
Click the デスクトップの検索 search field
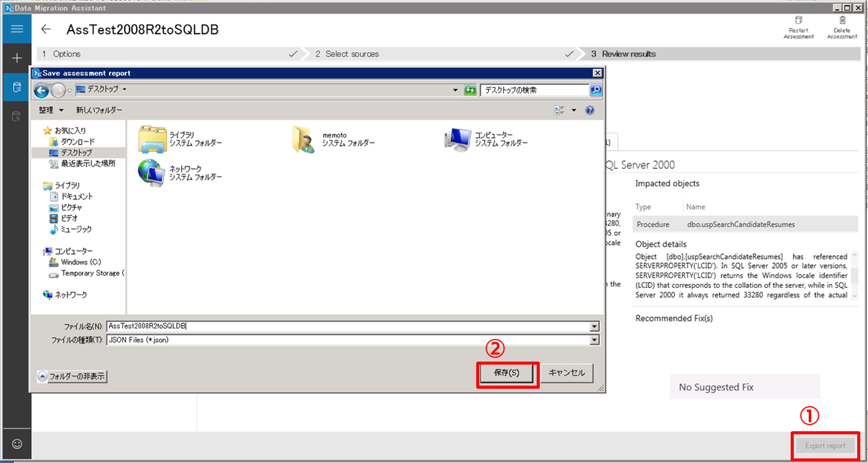click(x=535, y=90)
